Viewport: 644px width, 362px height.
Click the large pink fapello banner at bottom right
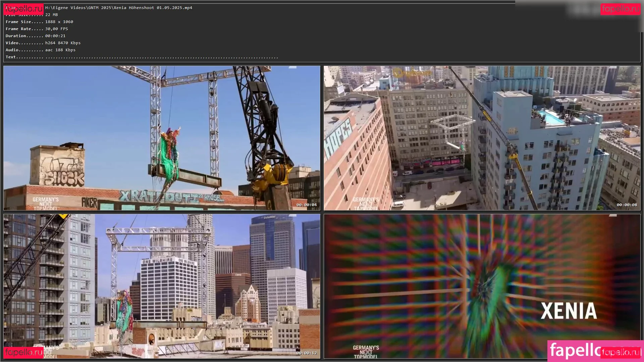tap(574, 351)
